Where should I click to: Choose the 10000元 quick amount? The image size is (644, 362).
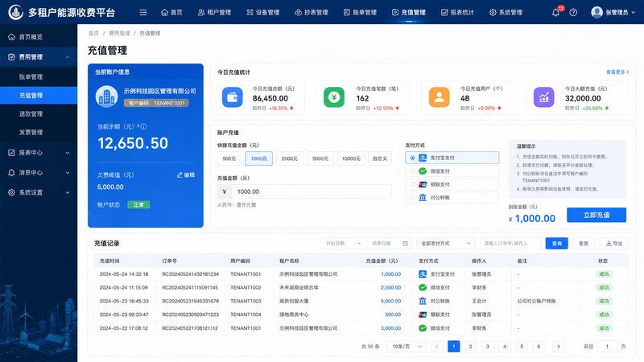351,158
